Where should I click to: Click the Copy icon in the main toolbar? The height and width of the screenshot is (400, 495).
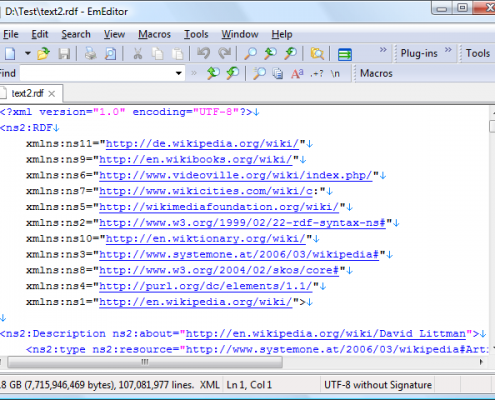pos(157,53)
